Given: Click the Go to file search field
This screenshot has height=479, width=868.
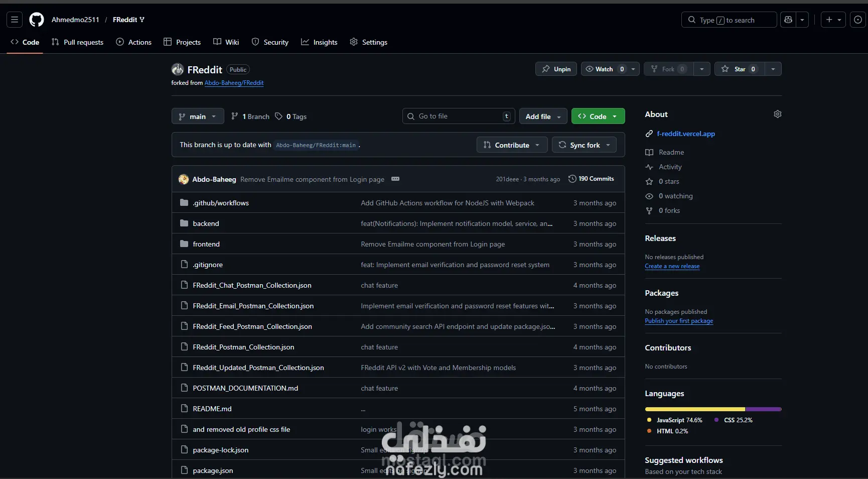Looking at the screenshot, I should (459, 116).
